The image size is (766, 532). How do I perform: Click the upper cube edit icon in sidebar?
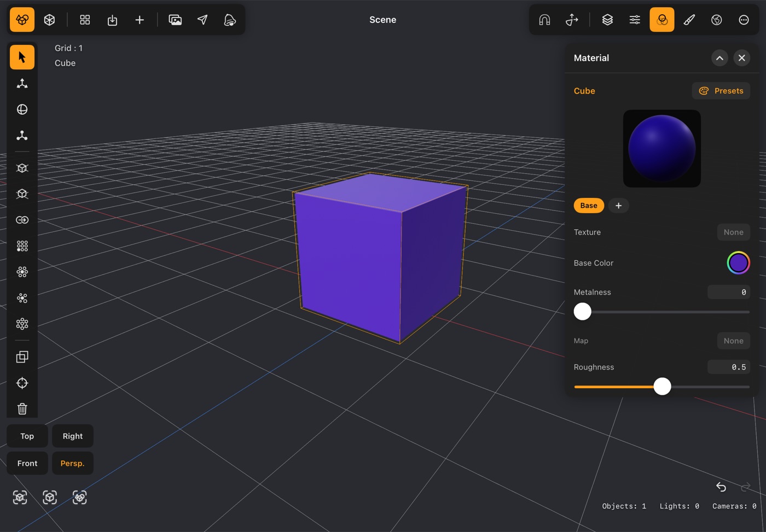click(22, 168)
